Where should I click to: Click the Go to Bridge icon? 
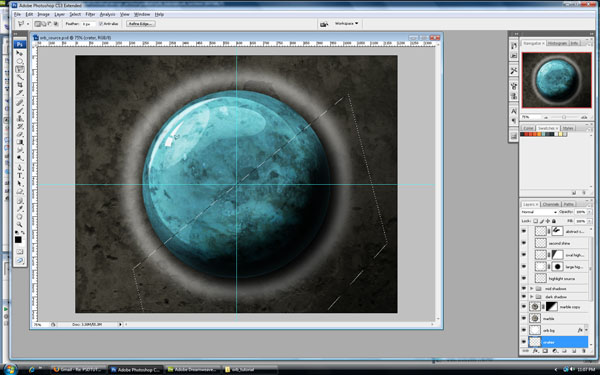[x=324, y=24]
